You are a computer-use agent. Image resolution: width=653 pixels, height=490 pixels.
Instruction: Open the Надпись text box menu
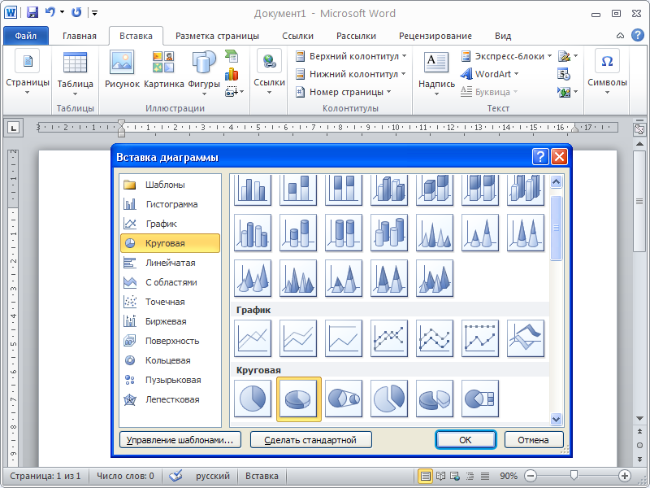tap(436, 74)
